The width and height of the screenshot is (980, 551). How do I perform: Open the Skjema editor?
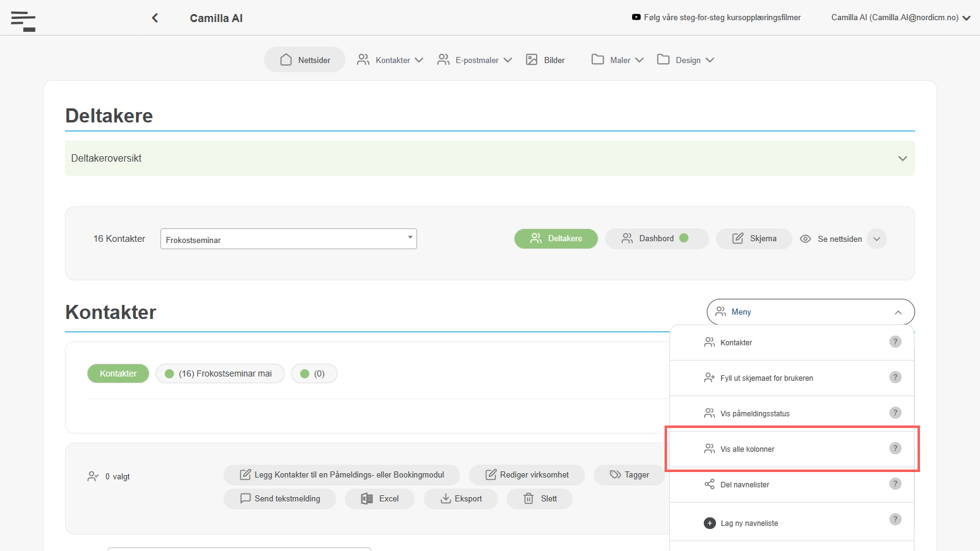tap(754, 238)
